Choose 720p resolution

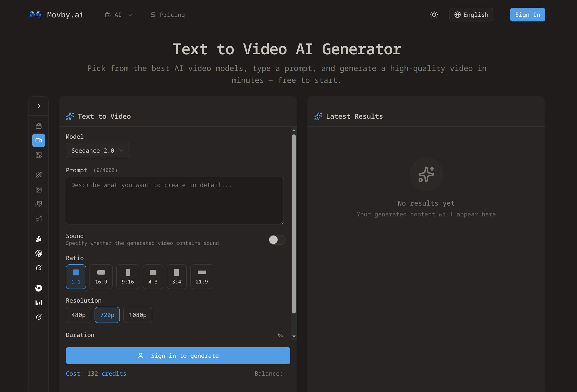click(107, 315)
